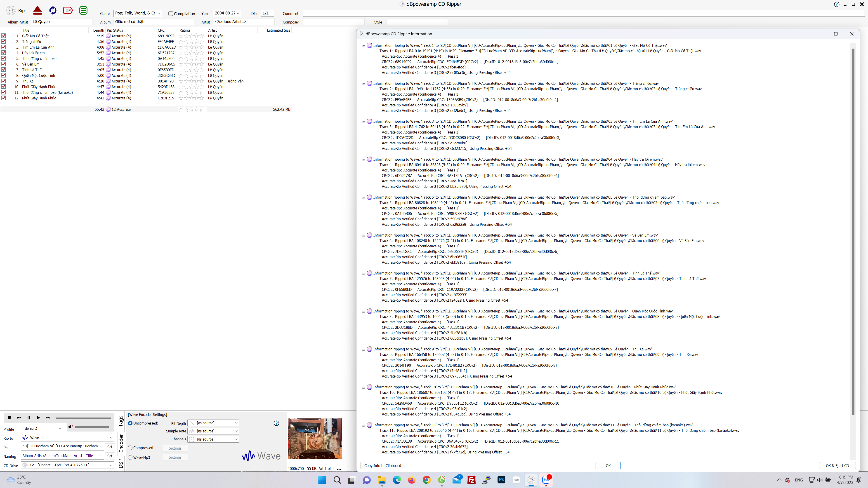Open Google Chrome from taskbar

coord(427,480)
